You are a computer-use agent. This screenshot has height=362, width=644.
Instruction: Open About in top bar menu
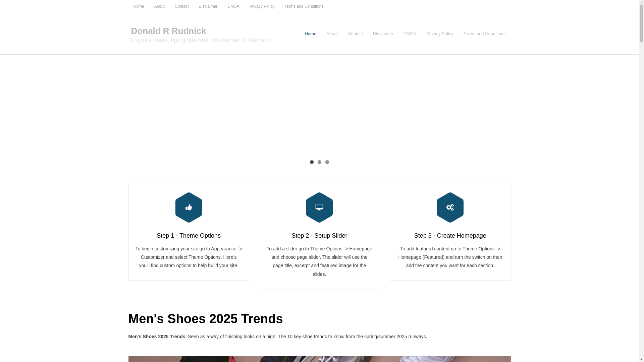point(159,6)
